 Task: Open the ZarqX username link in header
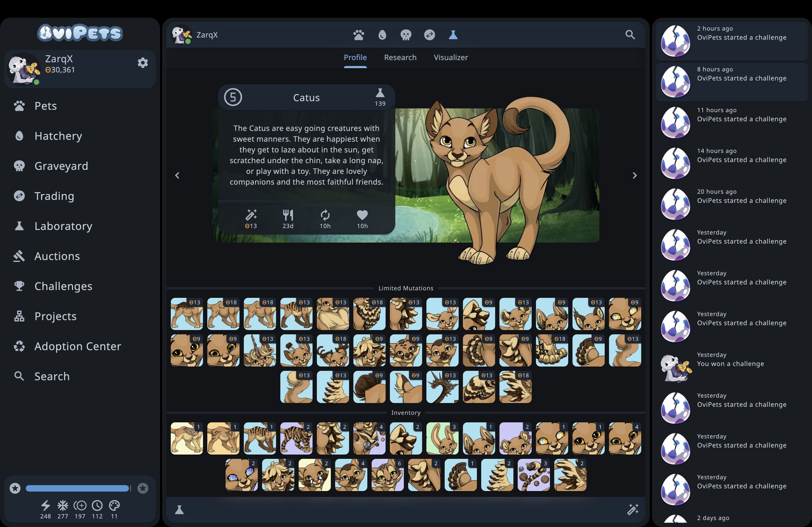207,35
